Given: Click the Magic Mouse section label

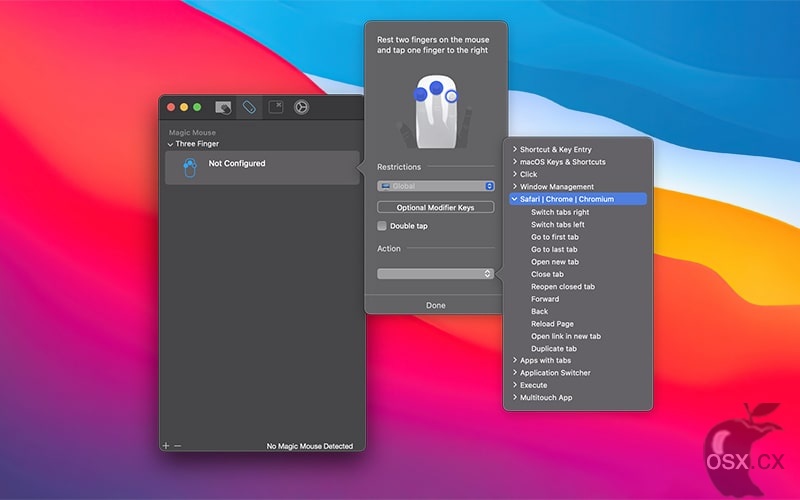Looking at the screenshot, I should tap(192, 133).
